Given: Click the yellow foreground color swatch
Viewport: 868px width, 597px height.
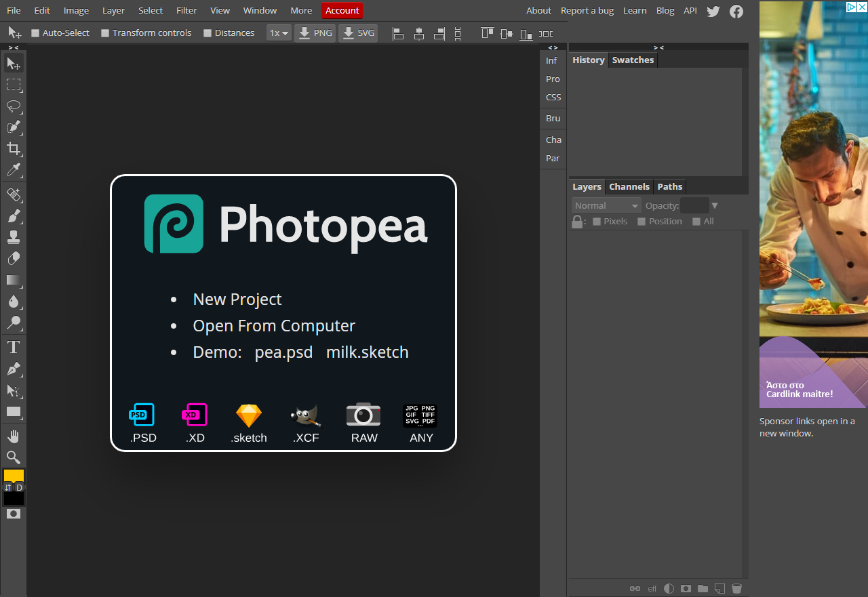Looking at the screenshot, I should (14, 476).
